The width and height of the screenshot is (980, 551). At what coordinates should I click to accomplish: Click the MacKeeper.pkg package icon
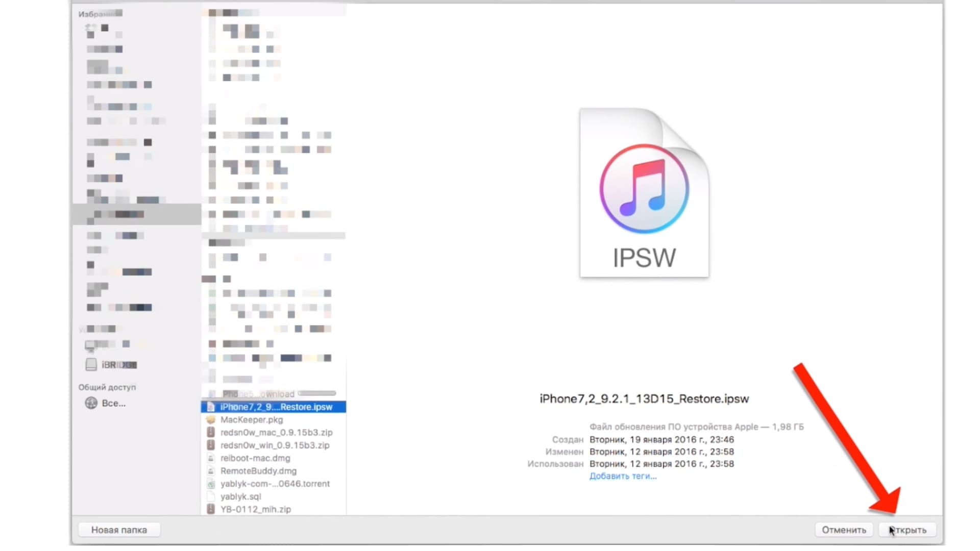tap(211, 420)
